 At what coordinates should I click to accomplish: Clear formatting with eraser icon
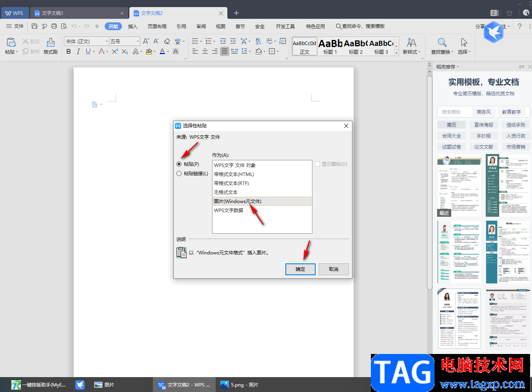pyautogui.click(x=167, y=41)
